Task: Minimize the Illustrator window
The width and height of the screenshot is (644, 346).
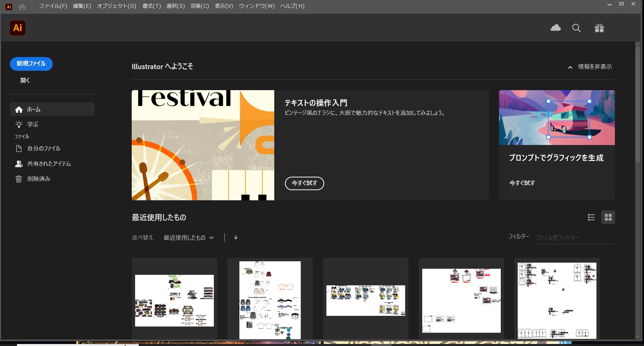Action: pyautogui.click(x=609, y=4)
